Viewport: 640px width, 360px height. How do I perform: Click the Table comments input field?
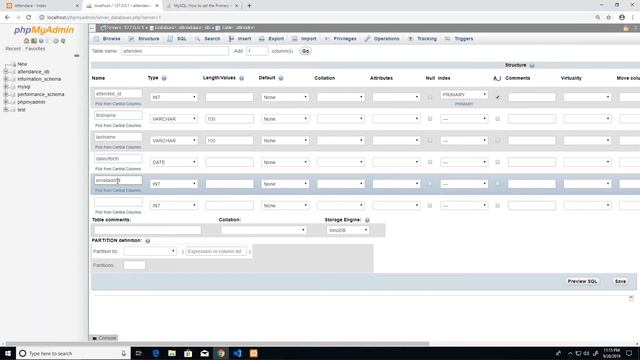pyautogui.click(x=147, y=230)
